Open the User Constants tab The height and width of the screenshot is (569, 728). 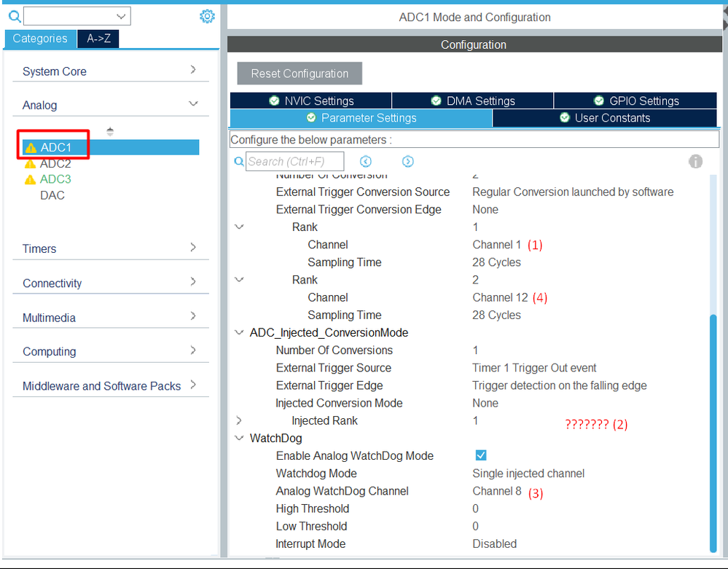(x=605, y=118)
